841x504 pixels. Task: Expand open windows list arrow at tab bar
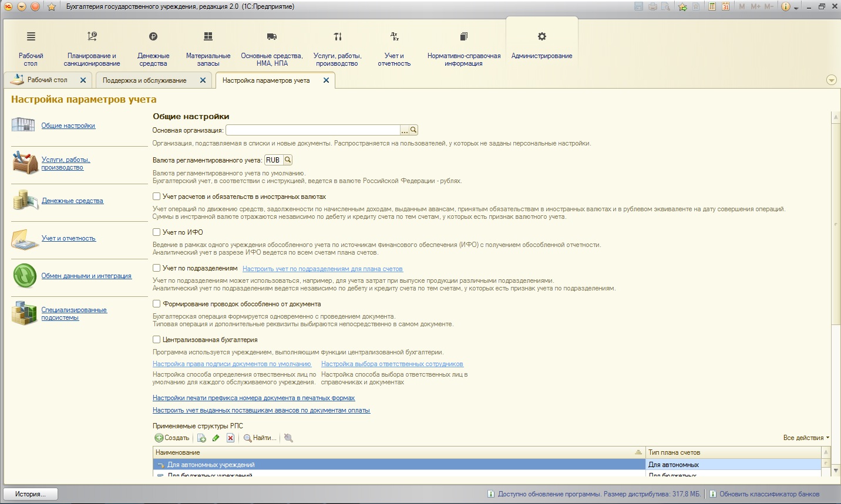[831, 80]
